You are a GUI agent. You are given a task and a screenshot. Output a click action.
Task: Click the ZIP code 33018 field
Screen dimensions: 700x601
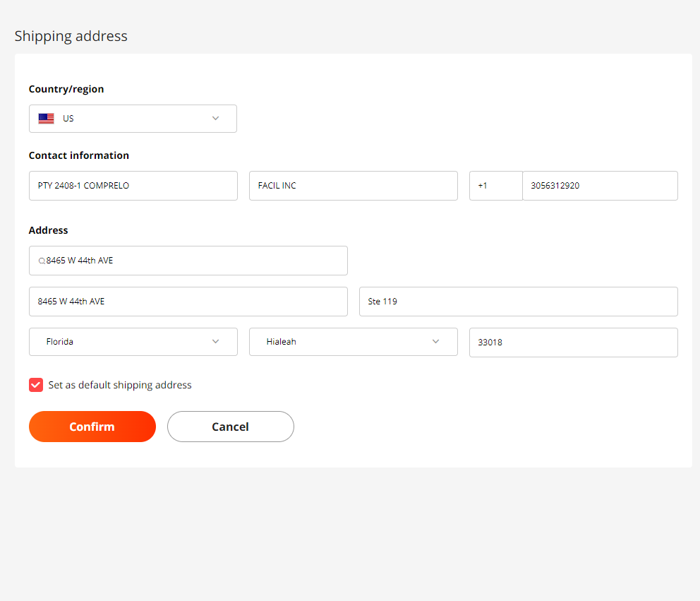click(574, 343)
